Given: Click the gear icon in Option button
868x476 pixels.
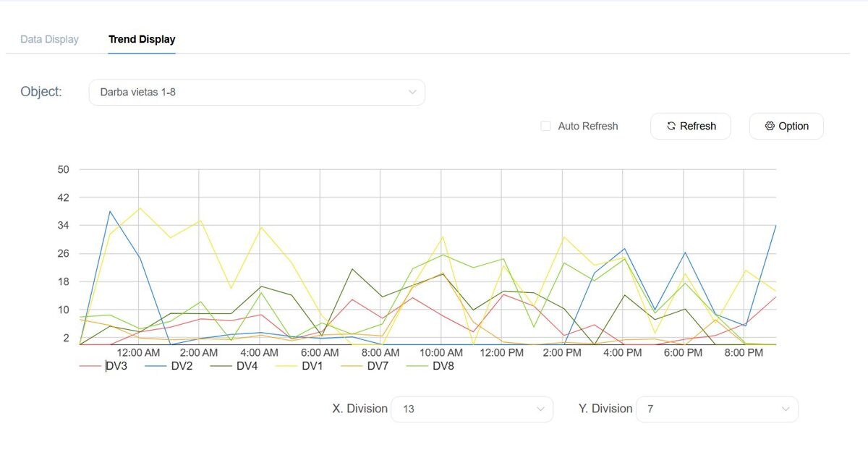Looking at the screenshot, I should [x=770, y=126].
